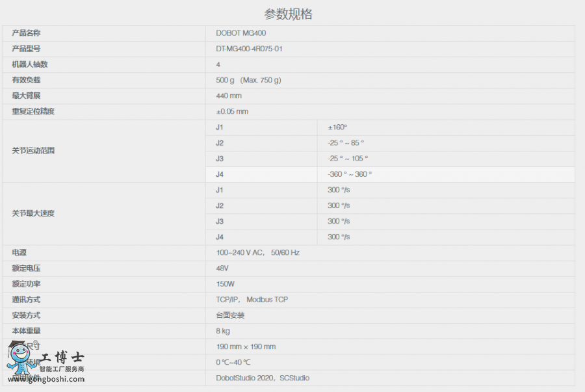This screenshot has width=585, height=392.
Task: Select the ±160° J1 range value
Action: tap(337, 127)
